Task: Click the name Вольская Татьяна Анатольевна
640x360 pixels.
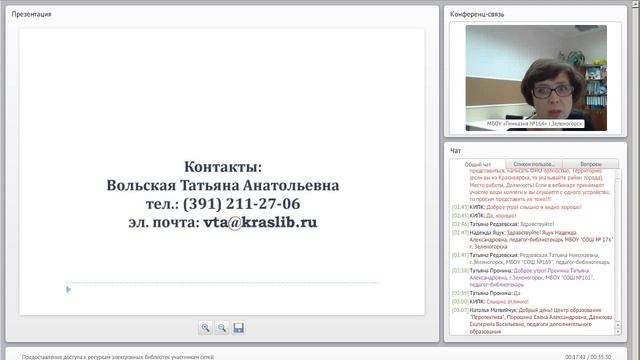Action: tap(223, 185)
